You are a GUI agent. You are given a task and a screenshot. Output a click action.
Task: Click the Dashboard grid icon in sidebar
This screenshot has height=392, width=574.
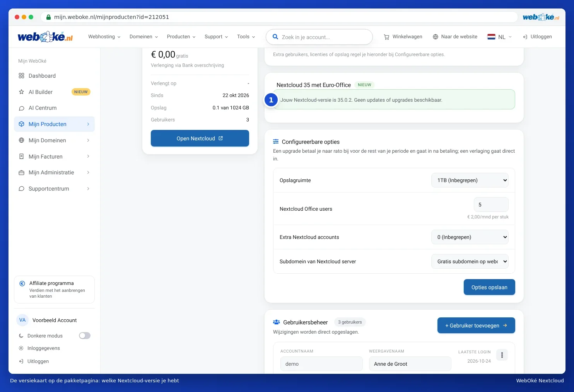pos(22,76)
